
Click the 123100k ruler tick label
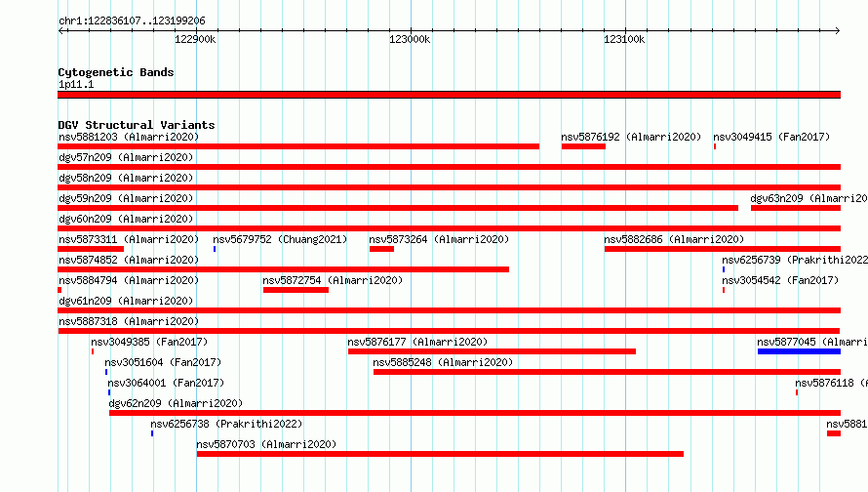coord(624,39)
